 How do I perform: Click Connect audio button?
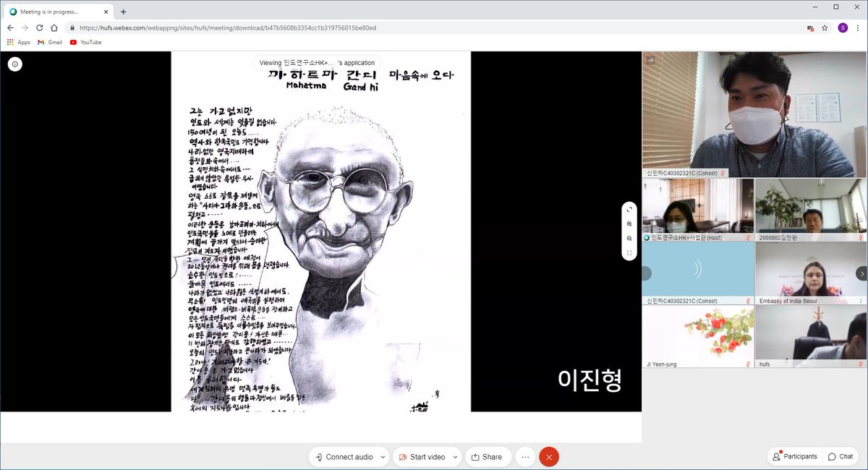[x=344, y=457]
